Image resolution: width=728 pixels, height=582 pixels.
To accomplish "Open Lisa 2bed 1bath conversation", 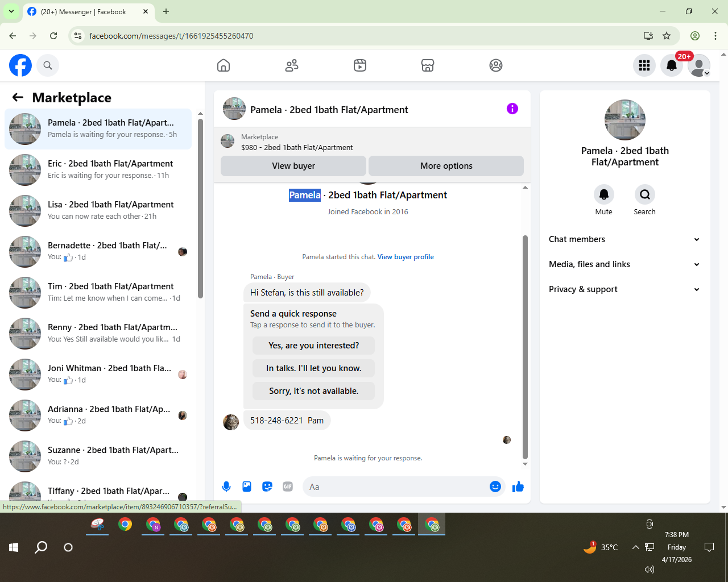I will (x=98, y=211).
